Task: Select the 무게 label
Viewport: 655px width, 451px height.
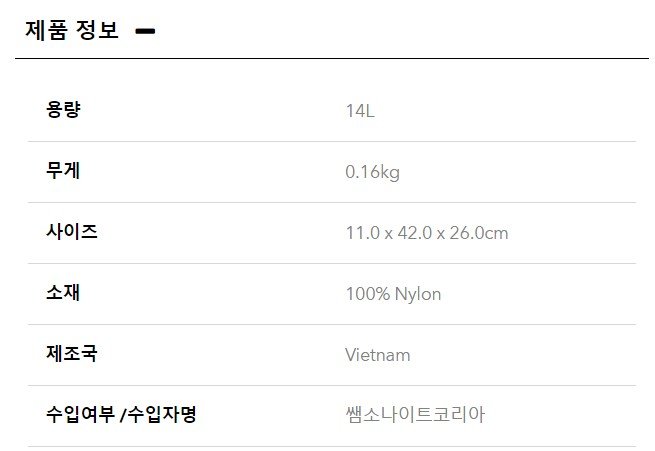Action: (63, 171)
